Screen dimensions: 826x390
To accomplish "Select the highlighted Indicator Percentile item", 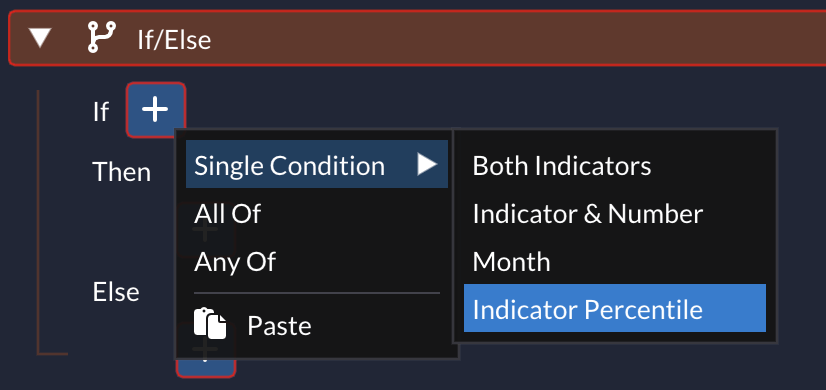I will tap(615, 308).
